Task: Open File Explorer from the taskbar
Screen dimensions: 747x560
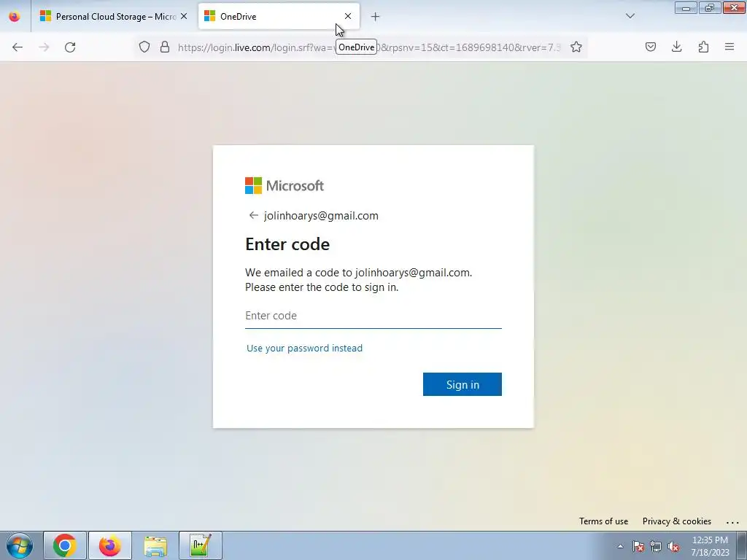Action: tap(155, 545)
